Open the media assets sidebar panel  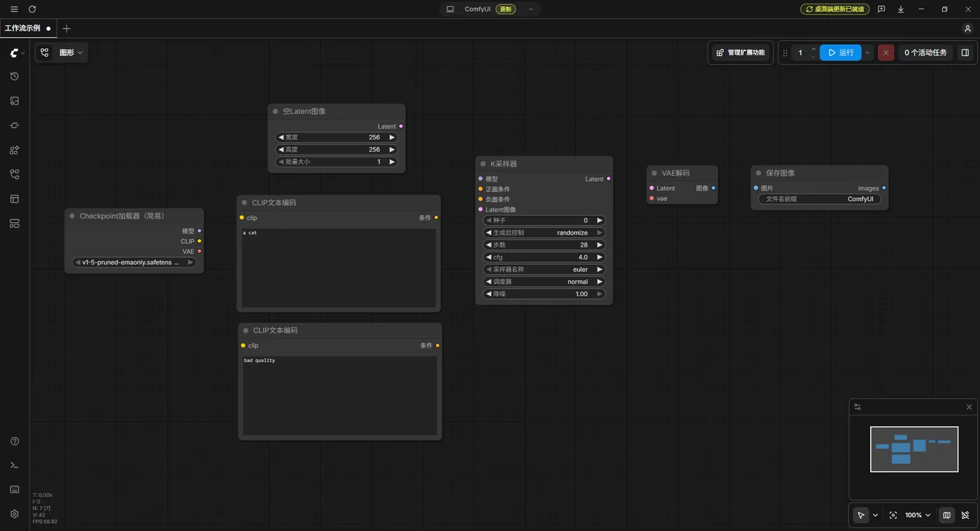(x=15, y=101)
